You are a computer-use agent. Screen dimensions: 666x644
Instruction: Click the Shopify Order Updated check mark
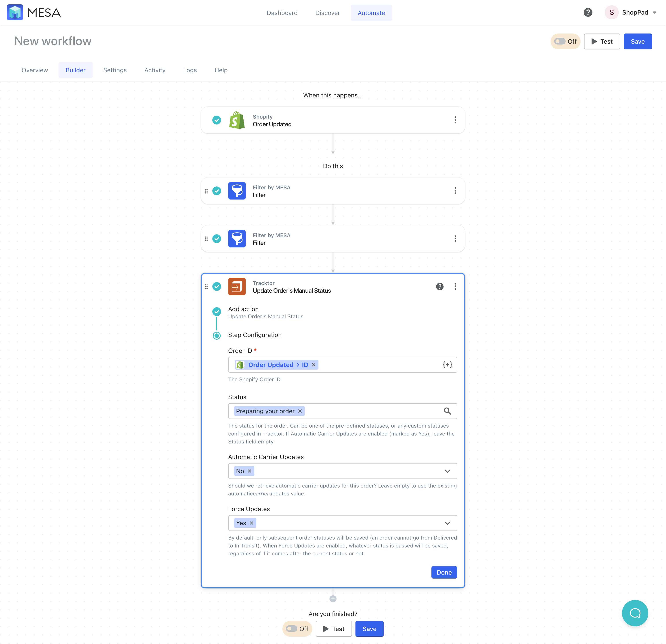pos(216,120)
